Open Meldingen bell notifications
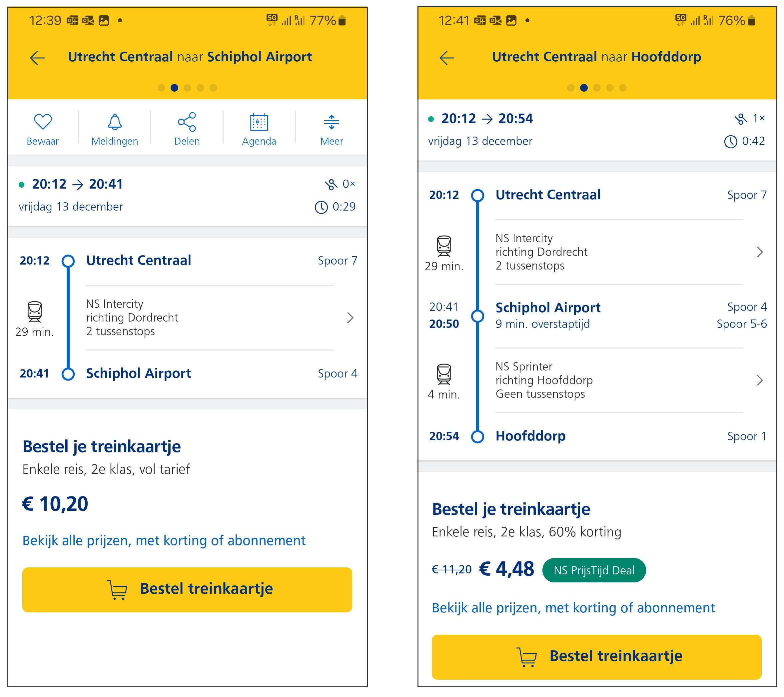The height and width of the screenshot is (697, 784). click(115, 122)
